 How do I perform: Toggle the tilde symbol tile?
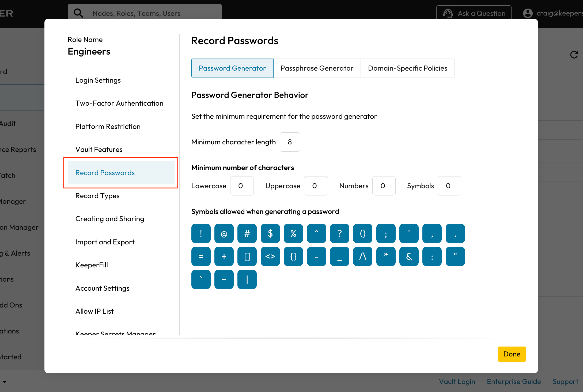pyautogui.click(x=224, y=279)
